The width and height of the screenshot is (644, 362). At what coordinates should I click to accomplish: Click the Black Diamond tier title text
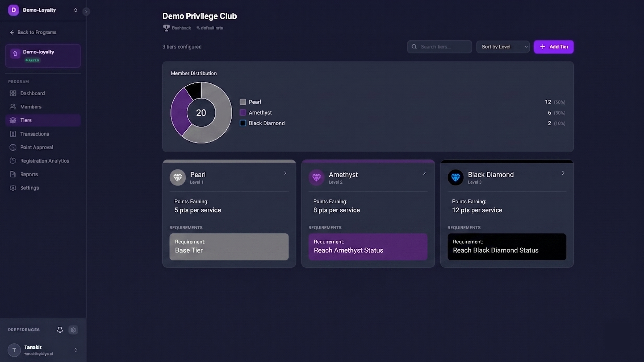coord(491,175)
